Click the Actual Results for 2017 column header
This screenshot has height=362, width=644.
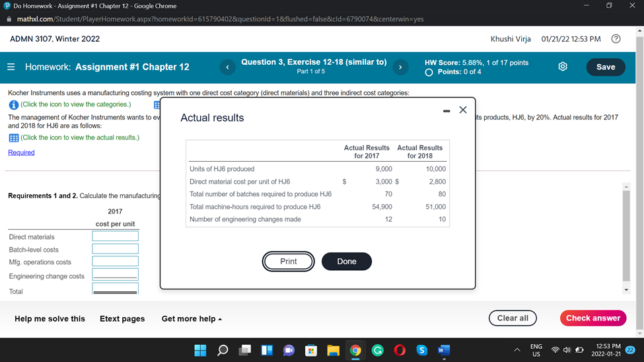(367, 152)
